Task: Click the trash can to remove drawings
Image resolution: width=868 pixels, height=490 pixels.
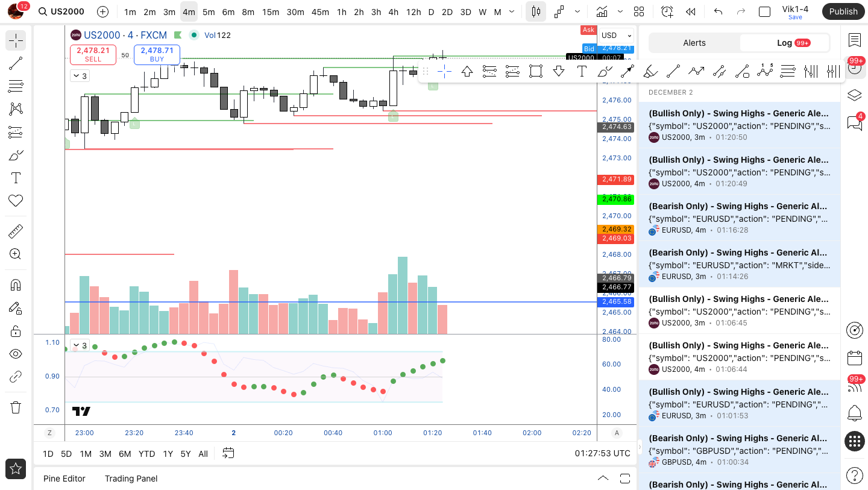Action: click(16, 408)
